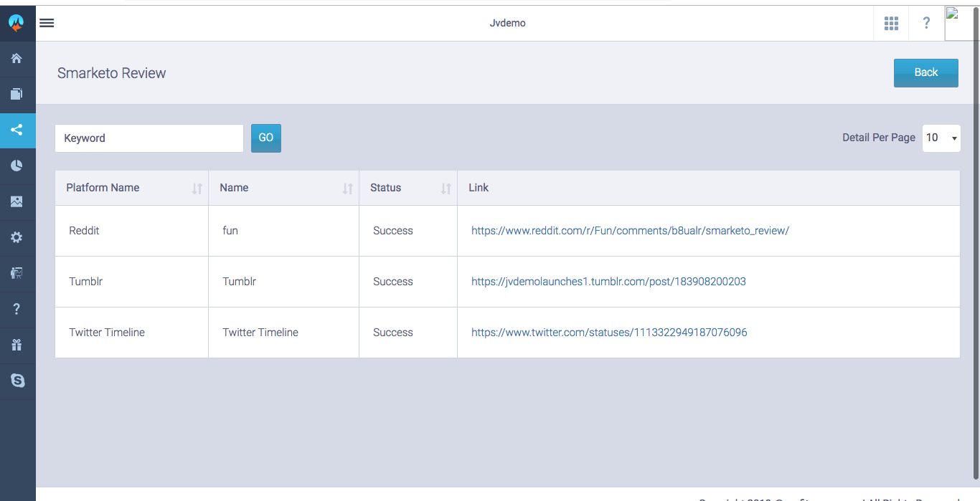Click the Skype sidebar icon
This screenshot has width=980, height=501.
(x=17, y=381)
